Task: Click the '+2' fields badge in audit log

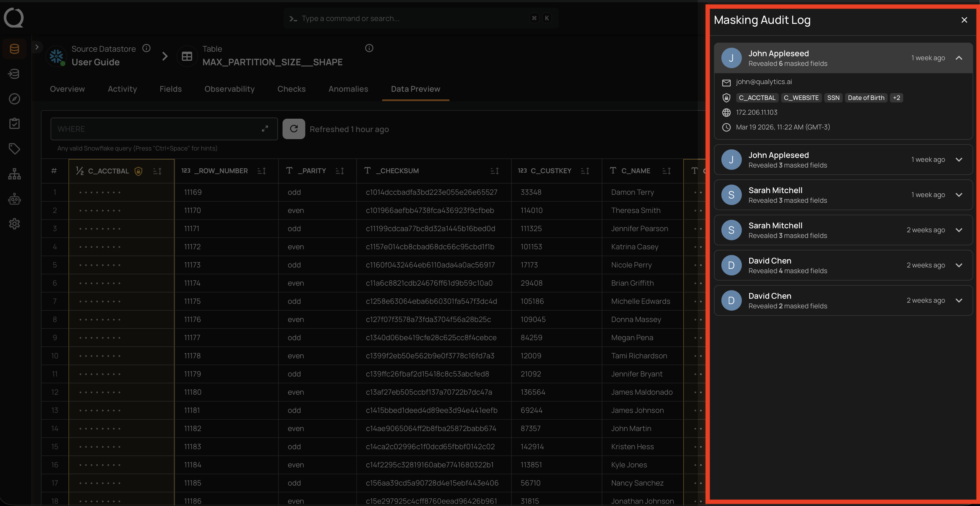Action: [896, 98]
